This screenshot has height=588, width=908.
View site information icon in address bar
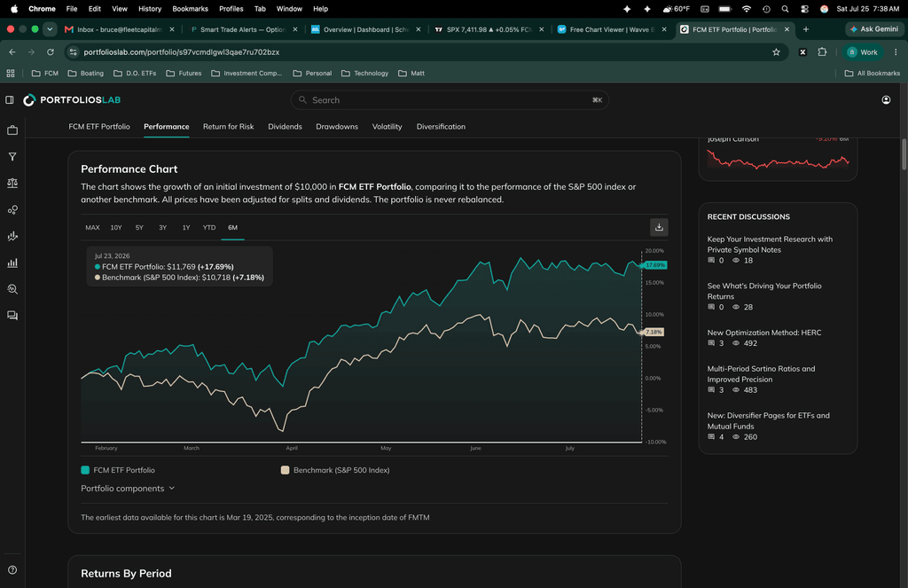(73, 52)
